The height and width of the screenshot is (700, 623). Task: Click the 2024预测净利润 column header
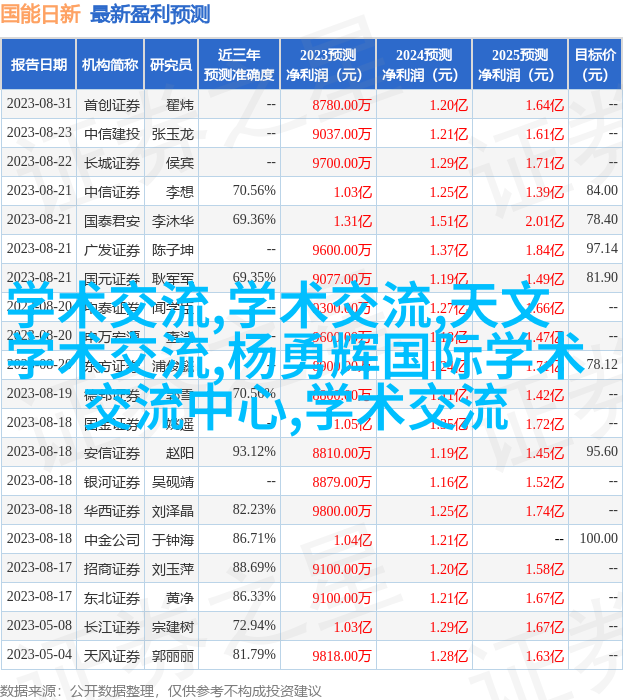[424, 65]
